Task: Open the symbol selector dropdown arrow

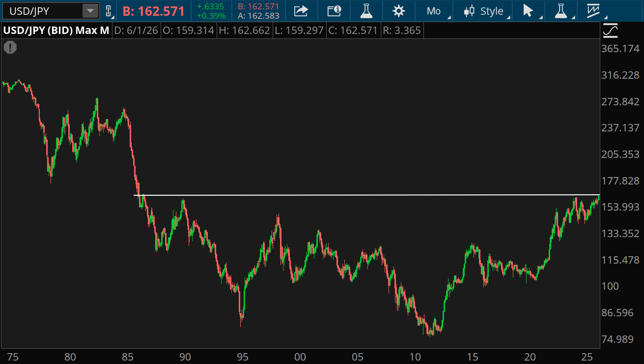Action: tap(90, 11)
